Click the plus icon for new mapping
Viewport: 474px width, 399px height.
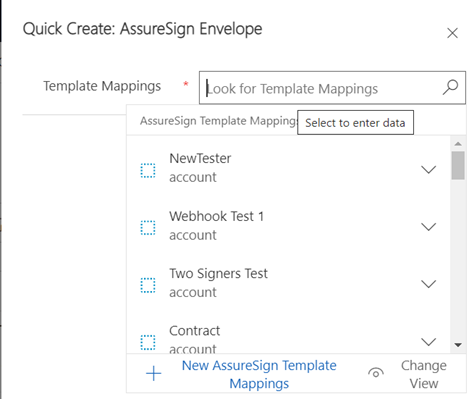(153, 373)
